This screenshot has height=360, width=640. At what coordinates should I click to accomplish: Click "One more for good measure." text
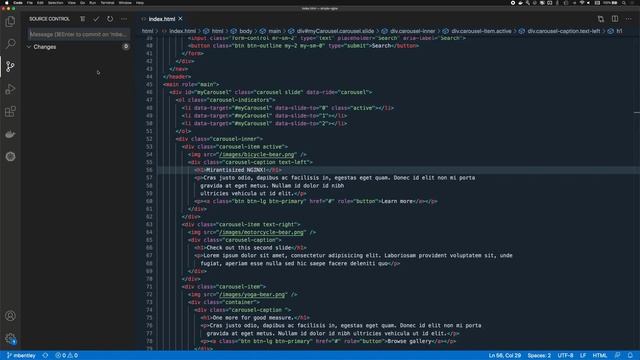(253, 318)
